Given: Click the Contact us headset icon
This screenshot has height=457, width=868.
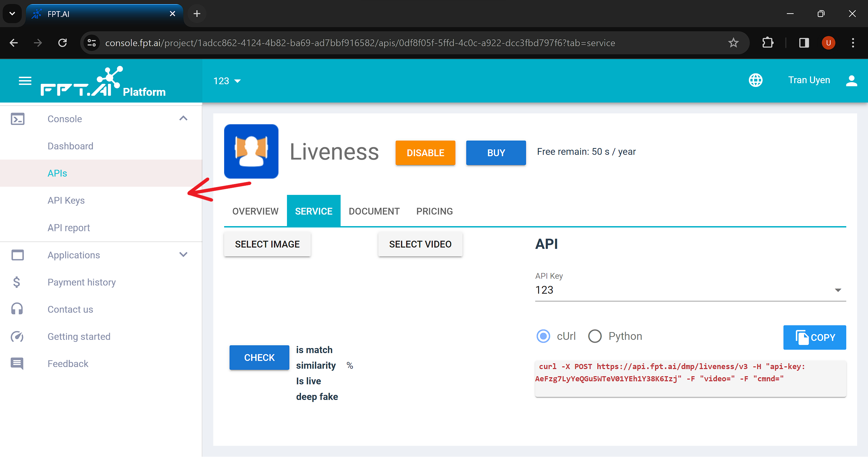Looking at the screenshot, I should pos(17,309).
